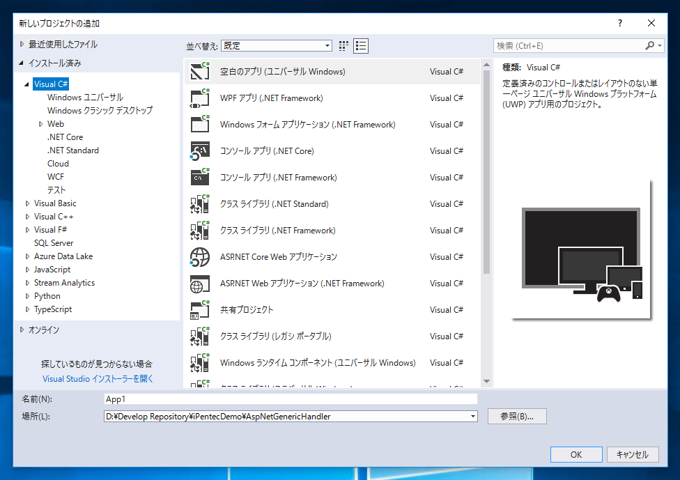Click Visual C# label in ASP.NET Core row
Screen dimensions: 680x480
(446, 257)
